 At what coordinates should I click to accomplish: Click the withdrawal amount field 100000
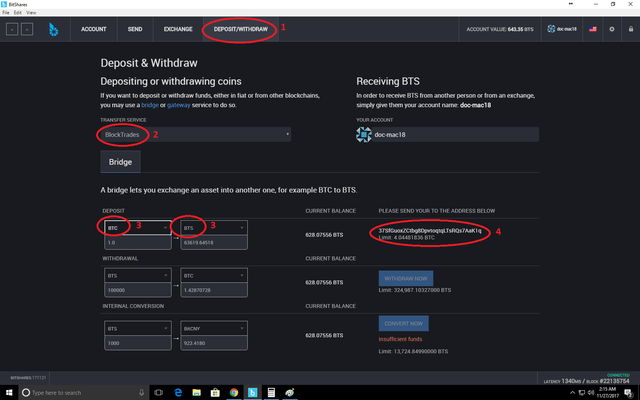coord(138,290)
